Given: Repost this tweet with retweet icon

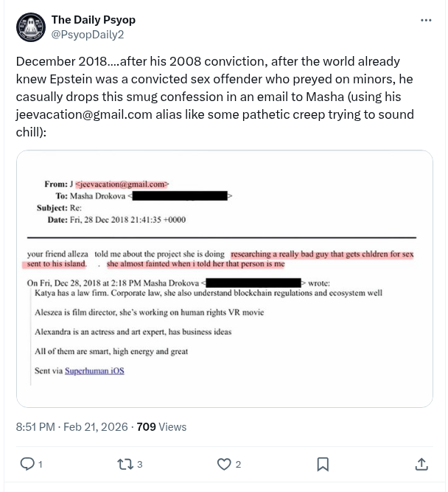Looking at the screenshot, I should point(125,464).
